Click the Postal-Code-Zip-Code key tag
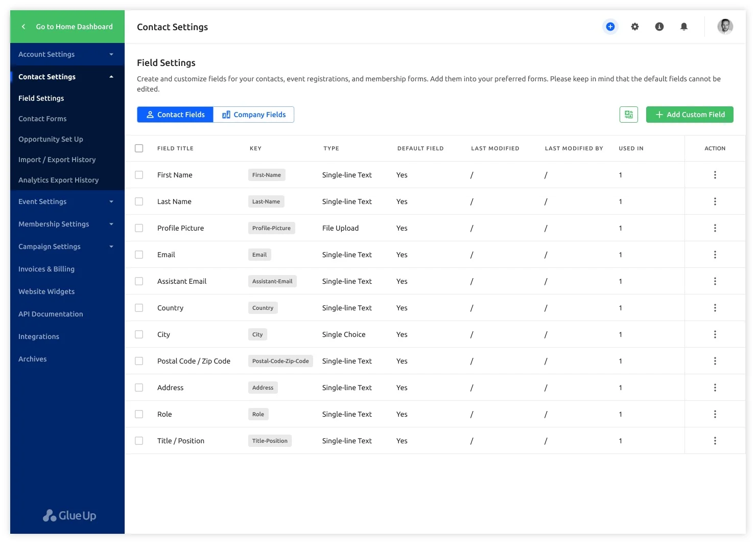This screenshot has width=756, height=544. click(x=280, y=361)
